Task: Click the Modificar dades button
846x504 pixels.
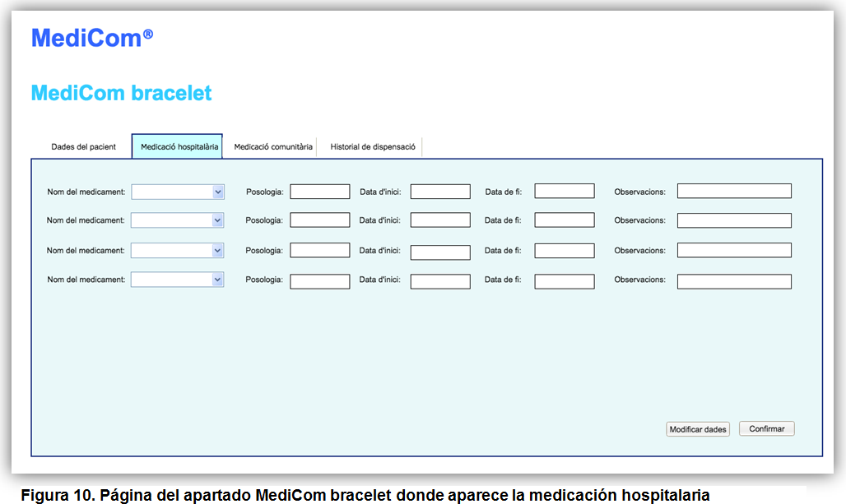Action: [x=698, y=429]
